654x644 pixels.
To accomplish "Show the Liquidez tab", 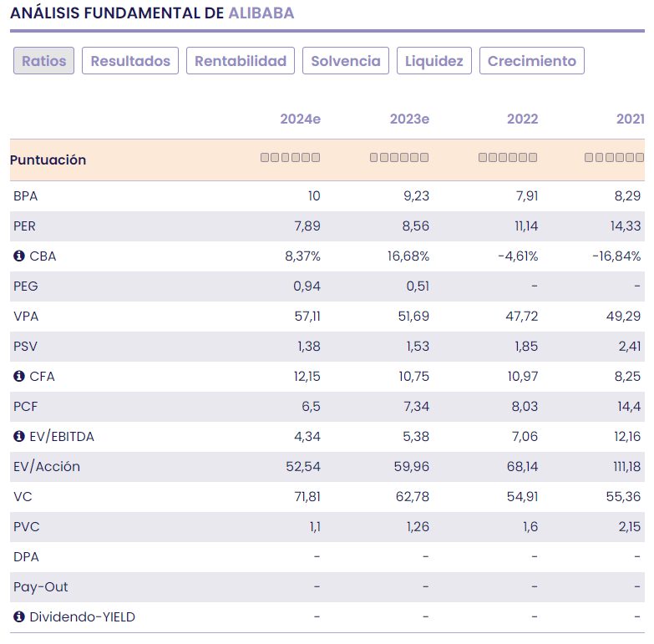I will point(434,61).
